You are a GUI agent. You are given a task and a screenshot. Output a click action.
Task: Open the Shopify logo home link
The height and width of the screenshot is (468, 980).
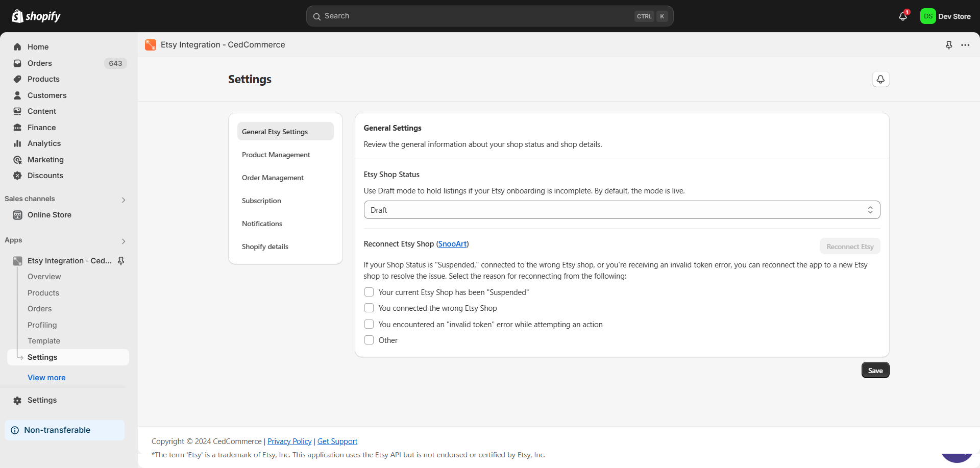[36, 16]
